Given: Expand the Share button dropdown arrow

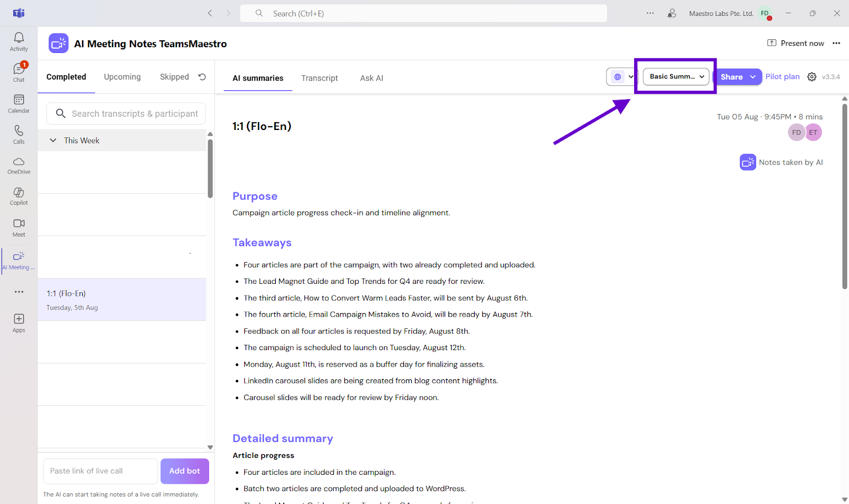Looking at the screenshot, I should [753, 77].
